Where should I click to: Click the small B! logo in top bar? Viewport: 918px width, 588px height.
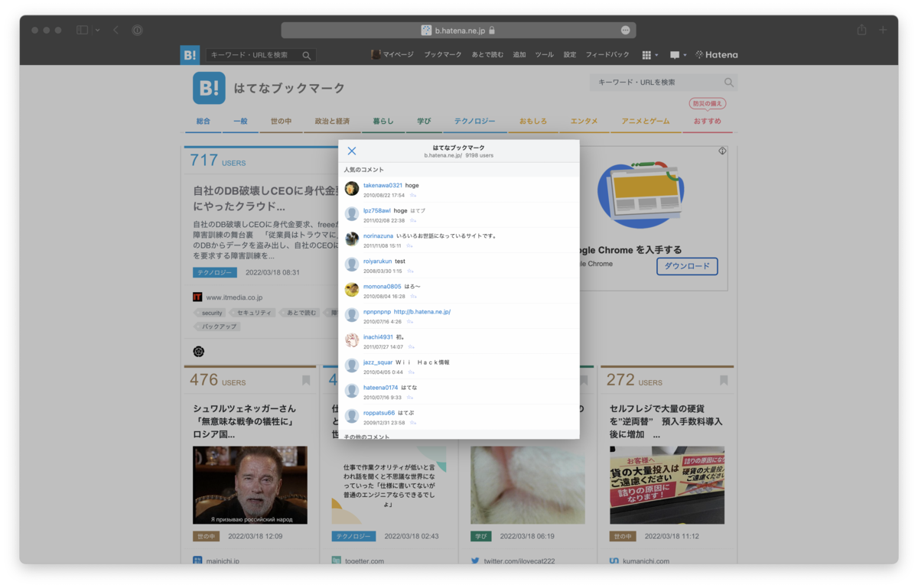pos(190,55)
